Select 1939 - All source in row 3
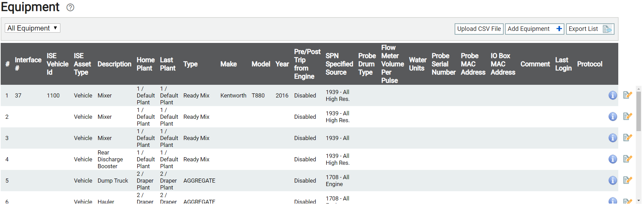 pyautogui.click(x=338, y=138)
